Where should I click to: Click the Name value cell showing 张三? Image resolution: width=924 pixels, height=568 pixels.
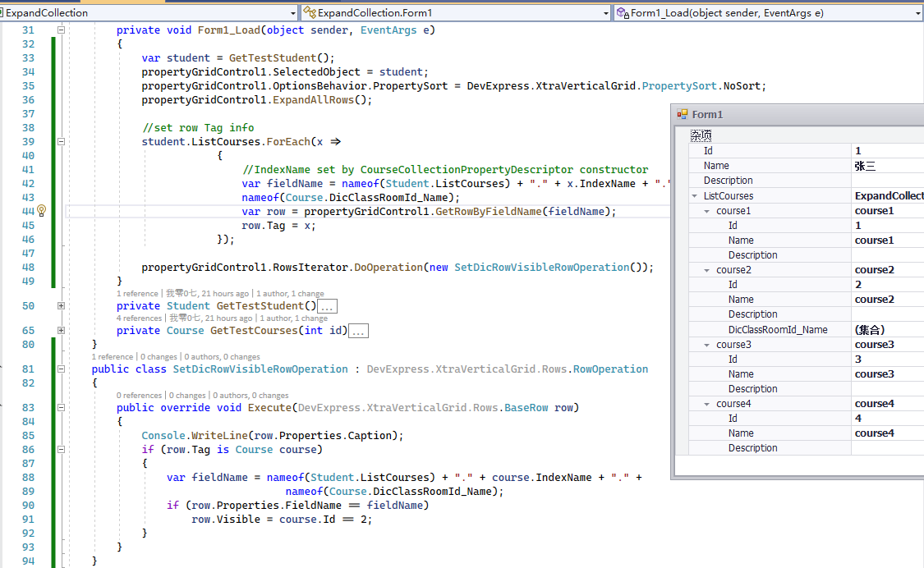point(866,166)
